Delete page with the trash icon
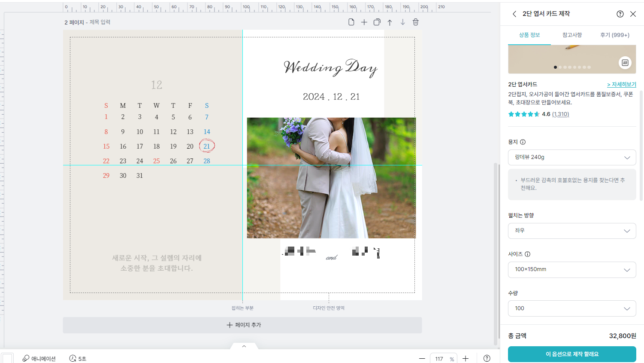644x363 pixels. [415, 22]
